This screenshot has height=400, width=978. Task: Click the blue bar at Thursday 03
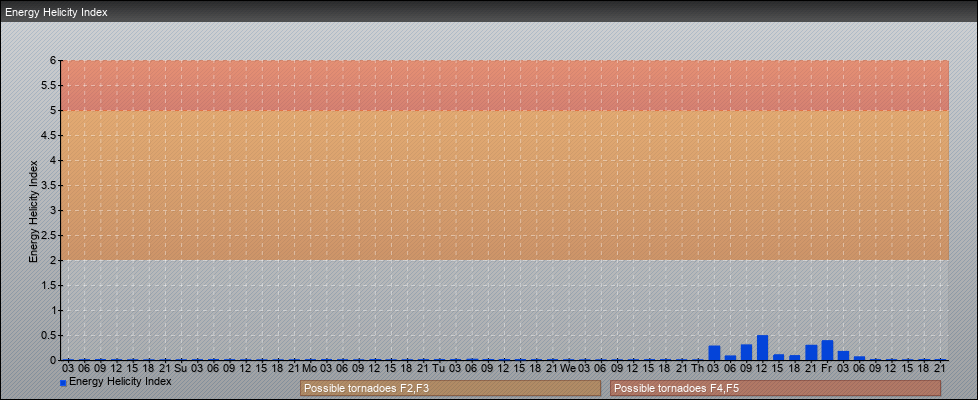(714, 353)
